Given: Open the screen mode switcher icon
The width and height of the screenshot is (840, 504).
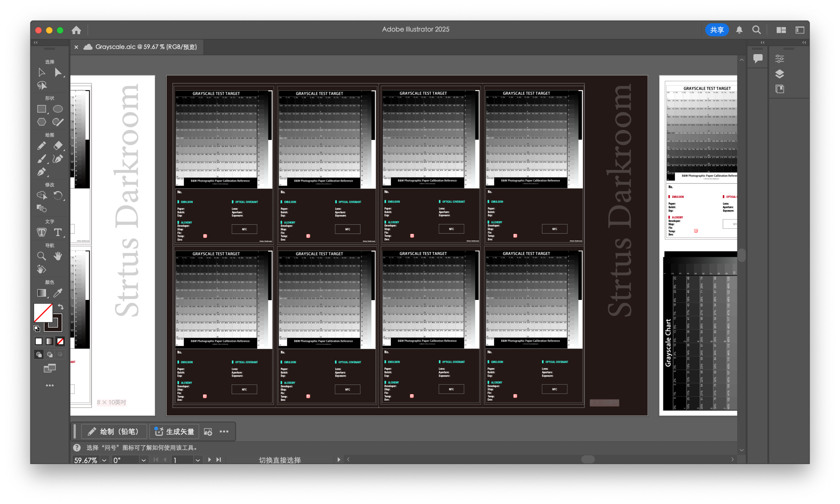Looking at the screenshot, I should [50, 368].
